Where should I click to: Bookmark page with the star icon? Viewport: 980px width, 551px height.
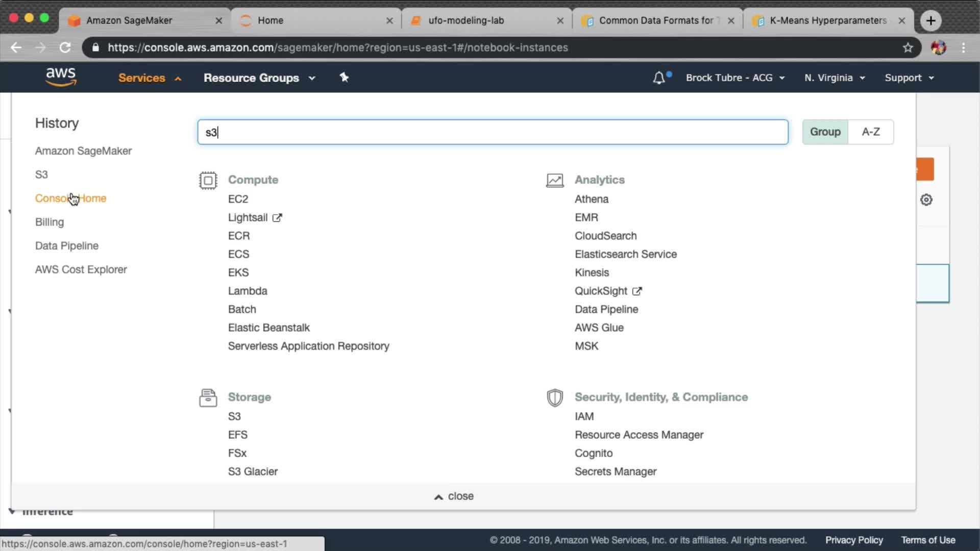point(908,47)
